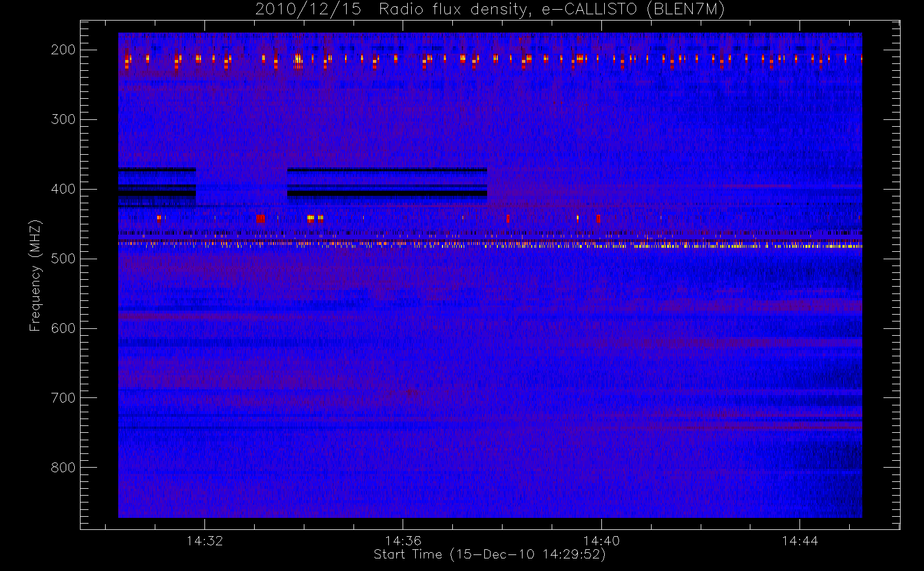
Task: Click the date '2010/12/15' in the title
Action: pos(308,10)
